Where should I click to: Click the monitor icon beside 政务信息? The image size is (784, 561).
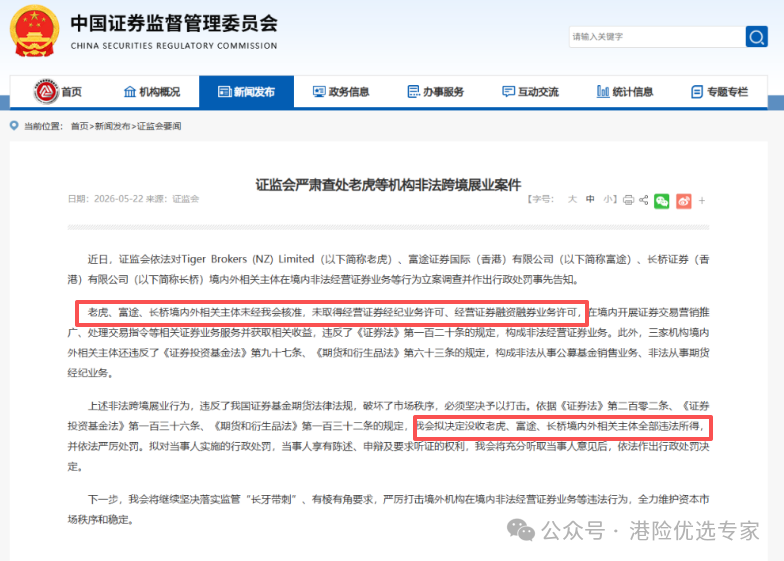pyautogui.click(x=318, y=92)
